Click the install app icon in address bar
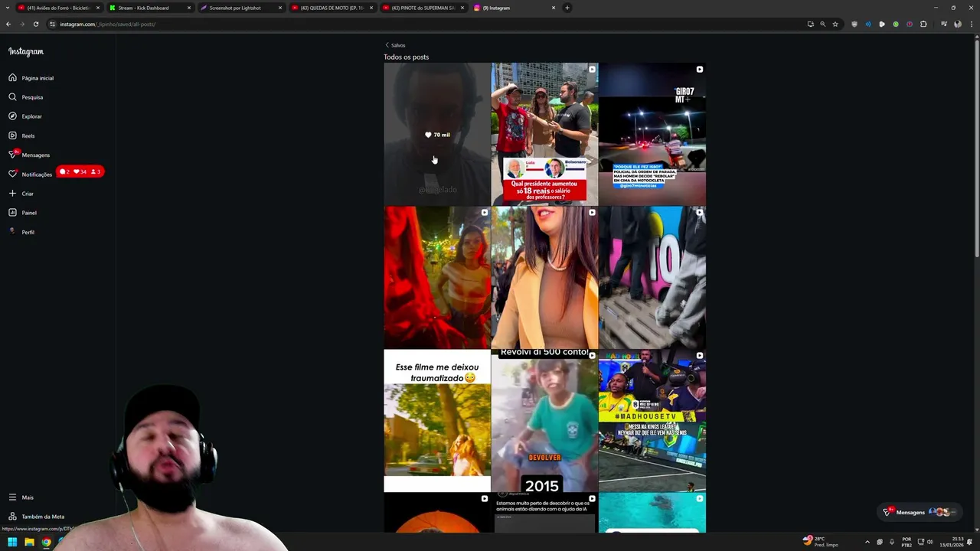 tap(810, 24)
